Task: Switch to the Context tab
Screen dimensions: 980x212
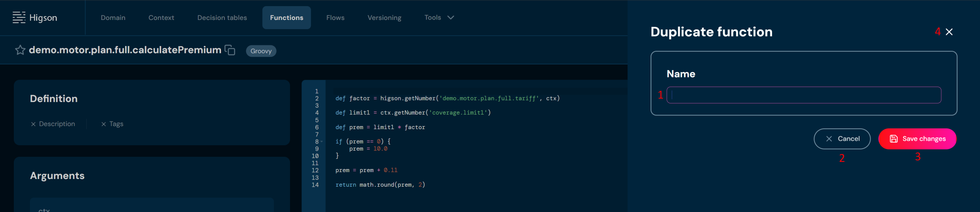Action: pos(161,18)
